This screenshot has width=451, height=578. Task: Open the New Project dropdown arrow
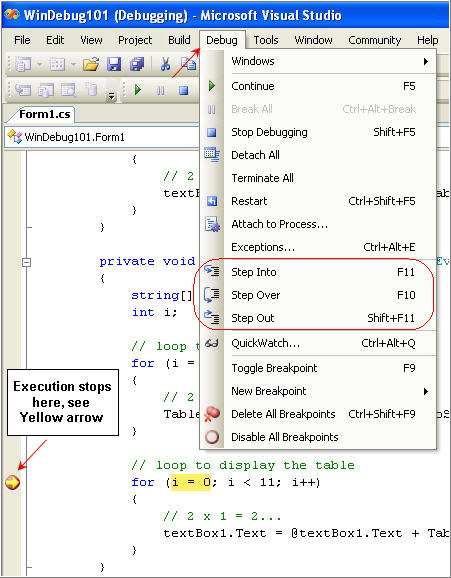pyautogui.click(x=39, y=65)
